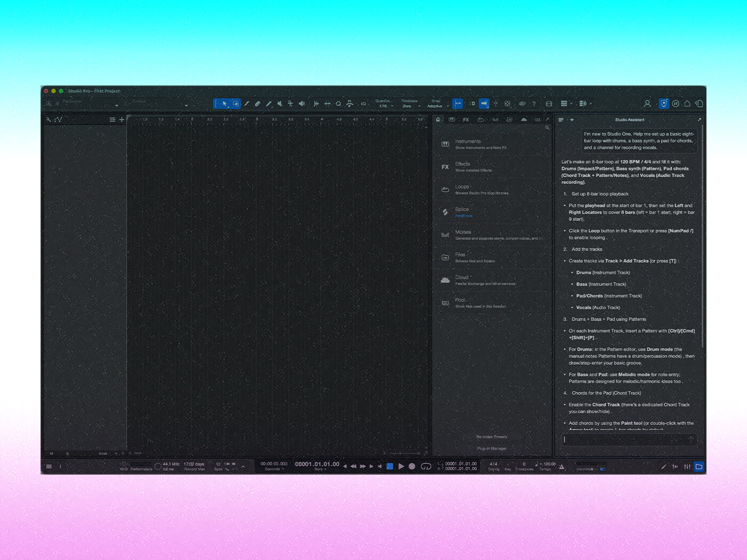Open Plug-In Manager
Screen dimensions: 747x560
[491, 449]
